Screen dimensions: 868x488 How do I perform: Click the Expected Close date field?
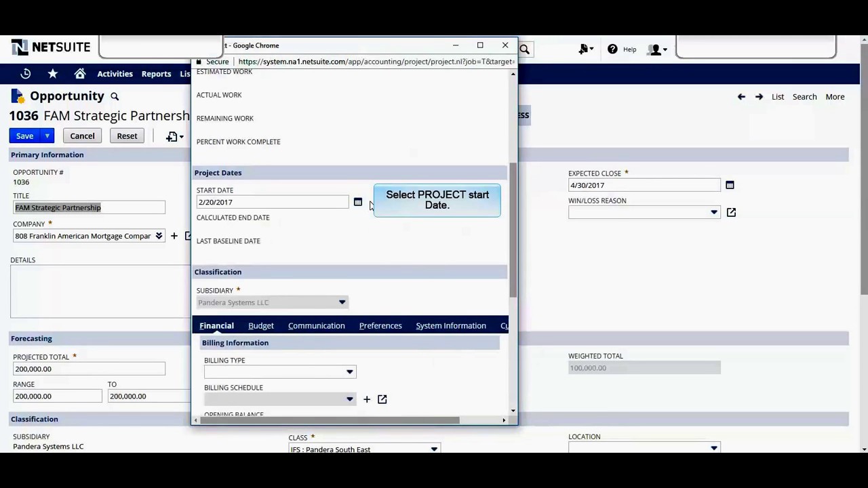(644, 185)
